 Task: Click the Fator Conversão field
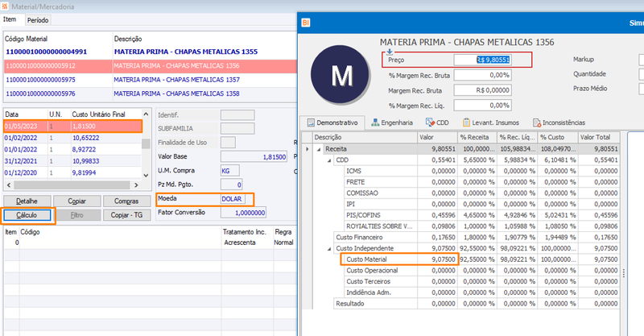click(243, 213)
